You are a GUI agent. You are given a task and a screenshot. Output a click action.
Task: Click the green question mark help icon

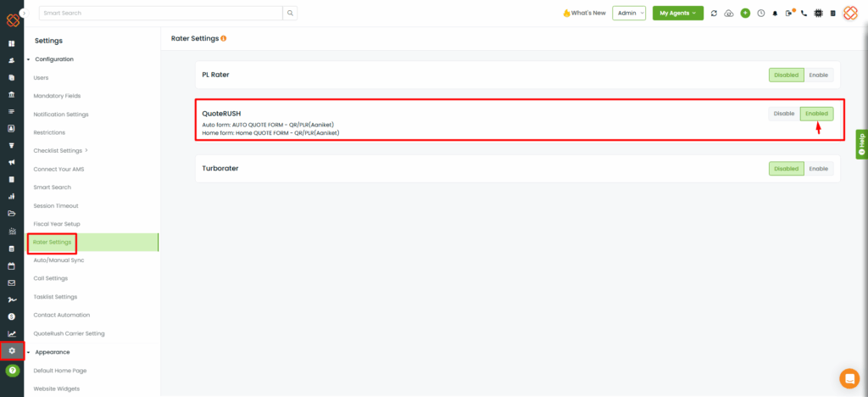point(12,370)
